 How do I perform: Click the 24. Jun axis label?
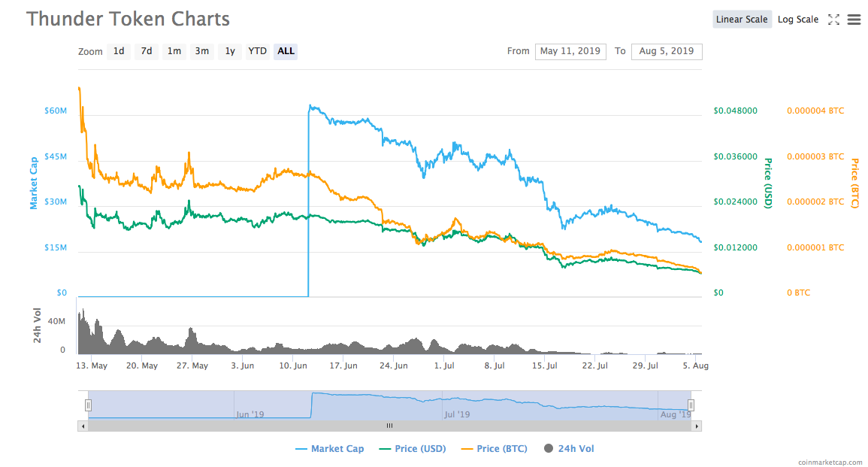394,365
